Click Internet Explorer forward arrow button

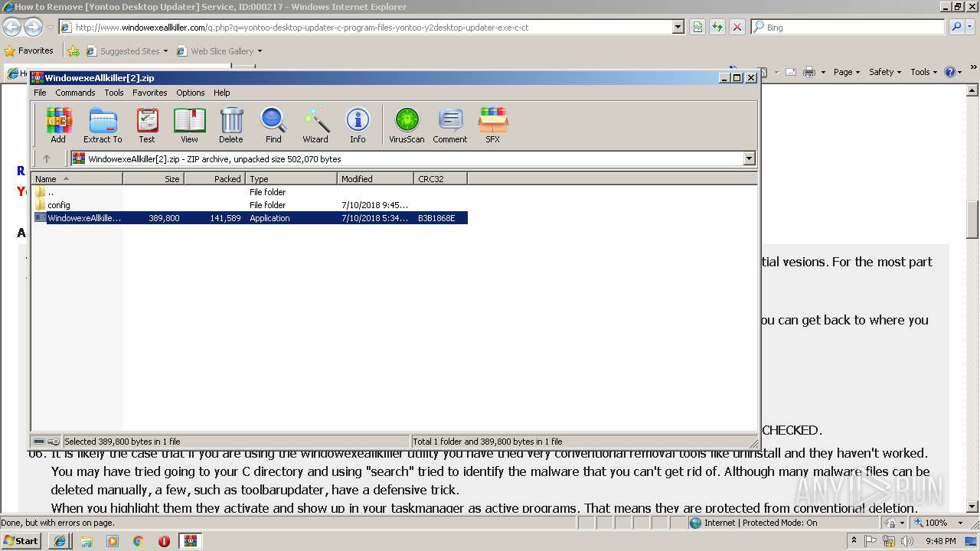[33, 27]
